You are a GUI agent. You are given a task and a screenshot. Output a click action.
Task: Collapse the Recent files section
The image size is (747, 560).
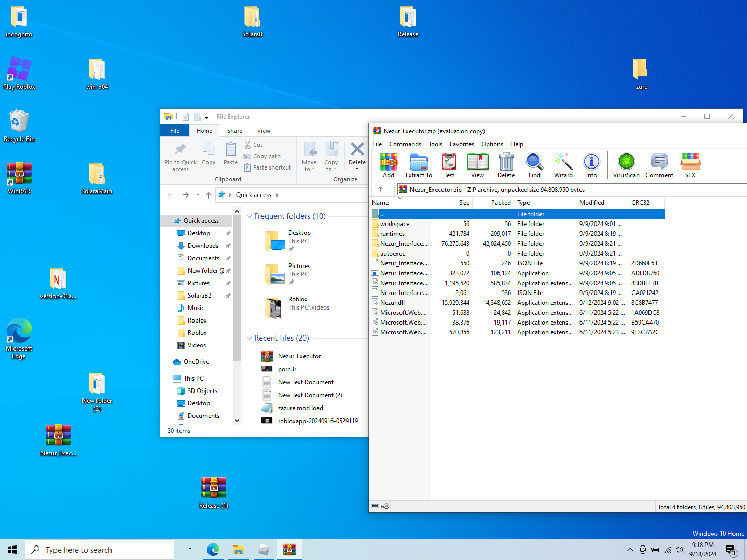pyautogui.click(x=249, y=338)
